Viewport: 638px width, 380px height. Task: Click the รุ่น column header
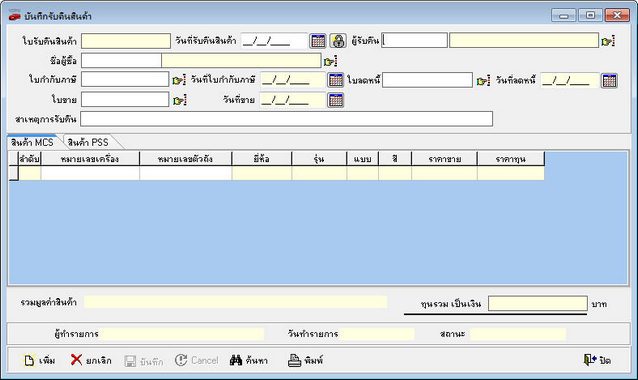(x=319, y=159)
